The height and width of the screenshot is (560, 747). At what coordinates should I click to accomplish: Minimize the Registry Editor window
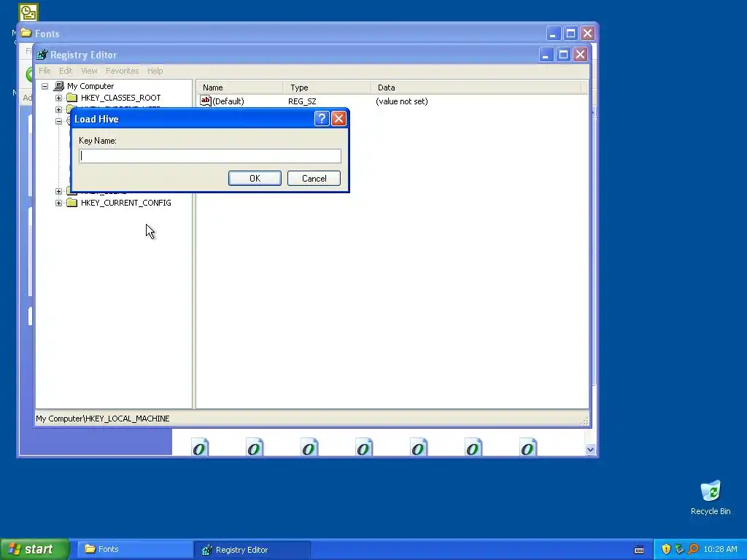(546, 54)
